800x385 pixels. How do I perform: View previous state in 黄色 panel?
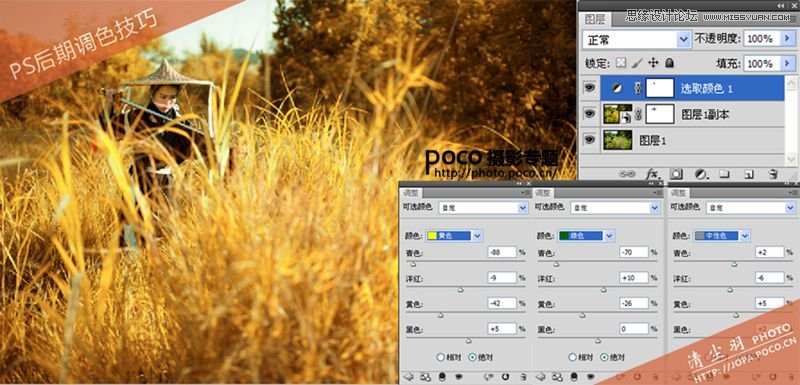488,376
